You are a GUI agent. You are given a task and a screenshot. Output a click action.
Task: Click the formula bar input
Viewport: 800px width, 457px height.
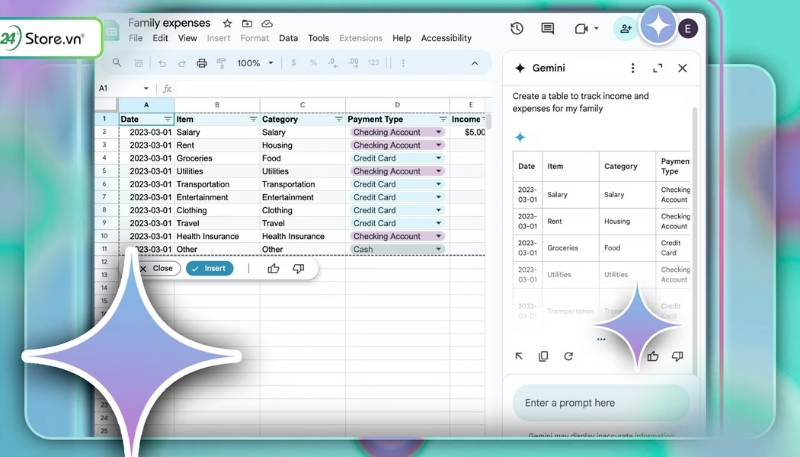pyautogui.click(x=332, y=89)
